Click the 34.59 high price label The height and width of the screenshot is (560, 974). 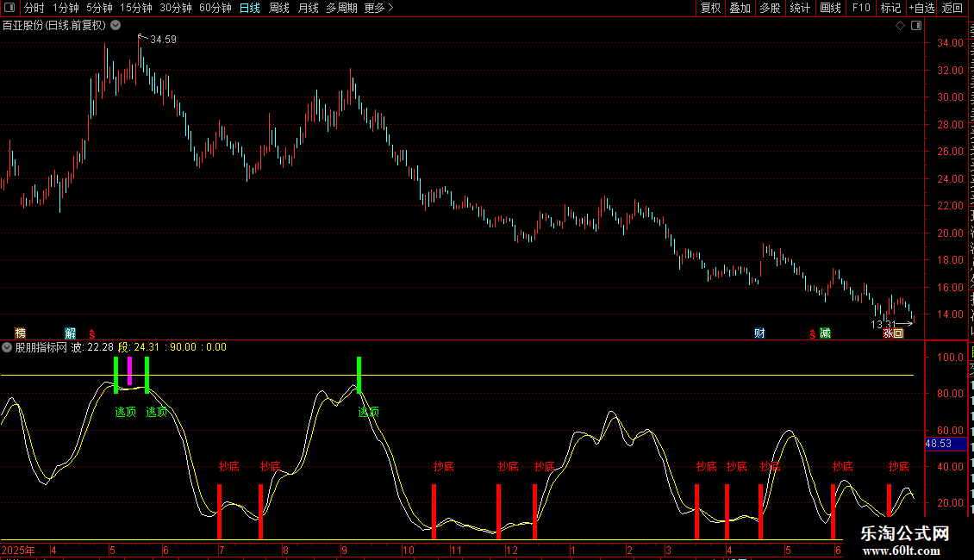click(164, 39)
